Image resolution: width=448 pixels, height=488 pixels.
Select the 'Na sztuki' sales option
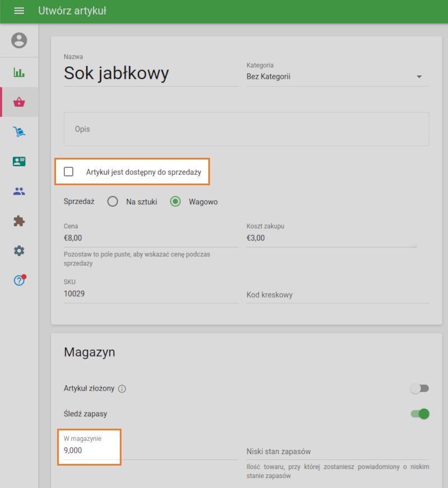112,202
